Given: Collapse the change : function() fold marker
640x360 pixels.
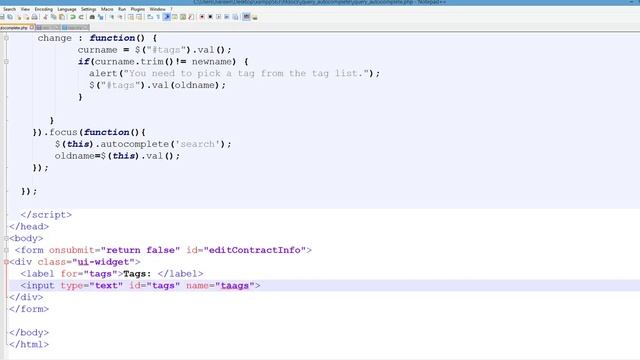Looking at the screenshot, I should (6, 38).
